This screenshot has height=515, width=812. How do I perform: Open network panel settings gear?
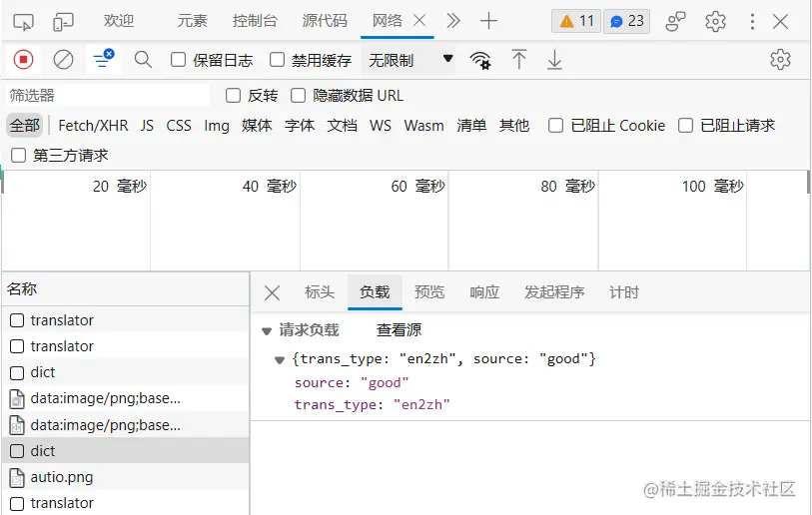click(x=780, y=60)
